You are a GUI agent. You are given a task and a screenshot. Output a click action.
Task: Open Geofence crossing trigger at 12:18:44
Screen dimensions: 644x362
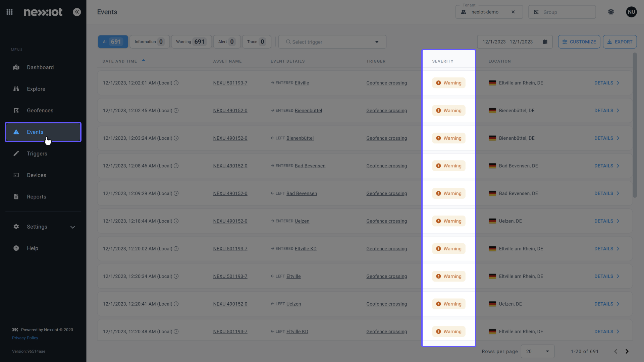click(x=386, y=221)
